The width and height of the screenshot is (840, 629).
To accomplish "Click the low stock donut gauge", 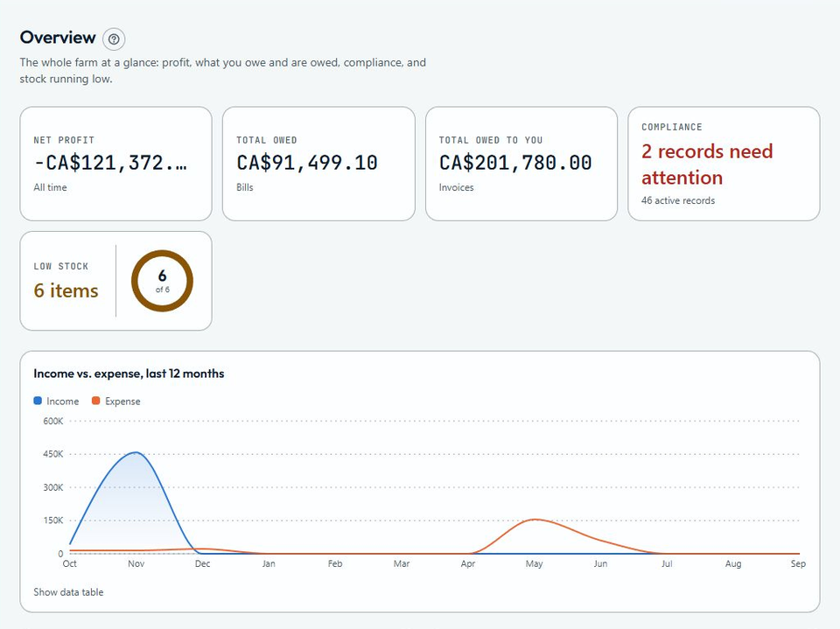I will (x=163, y=281).
